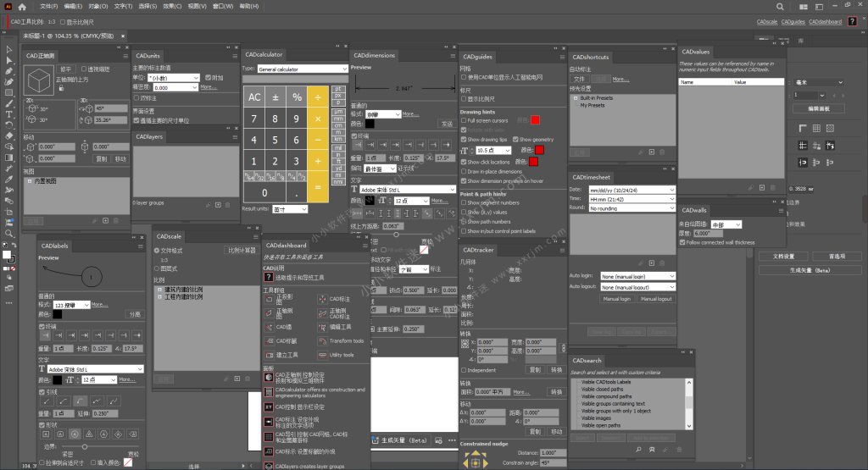Viewport: 868px width, 470px height.
Task: Expand 建筑内建的比例 in CADscale list
Action: click(160, 289)
